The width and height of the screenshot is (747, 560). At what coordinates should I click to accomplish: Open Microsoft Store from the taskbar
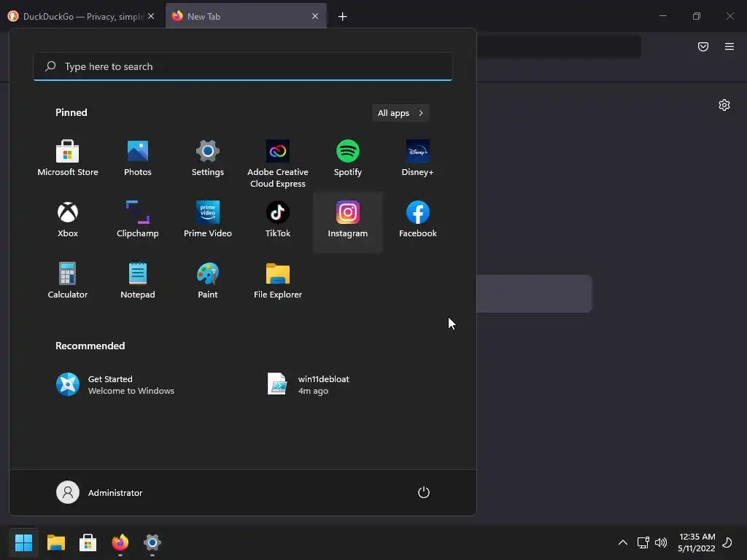click(x=88, y=542)
